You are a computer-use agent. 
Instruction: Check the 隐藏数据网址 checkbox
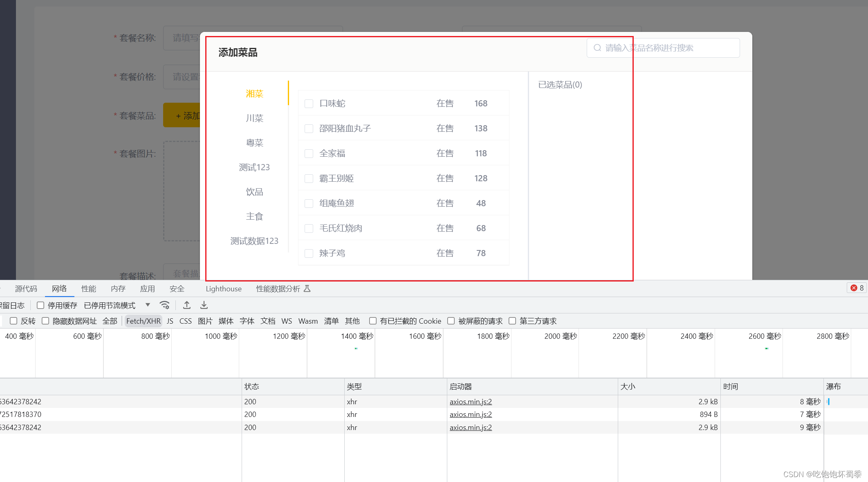tap(45, 321)
